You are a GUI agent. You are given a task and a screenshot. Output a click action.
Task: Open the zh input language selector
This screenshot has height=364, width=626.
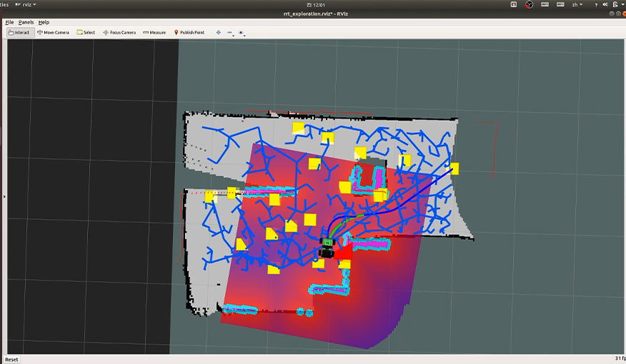575,4
